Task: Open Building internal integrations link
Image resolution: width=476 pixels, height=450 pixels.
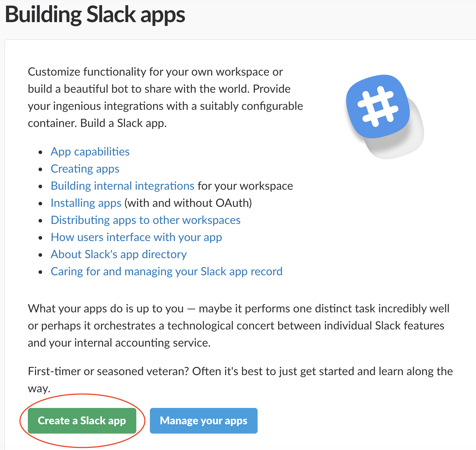Action: coord(122,186)
